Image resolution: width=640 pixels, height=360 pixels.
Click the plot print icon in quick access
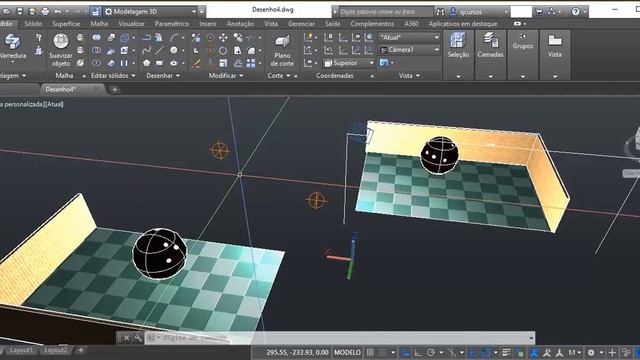point(45,11)
